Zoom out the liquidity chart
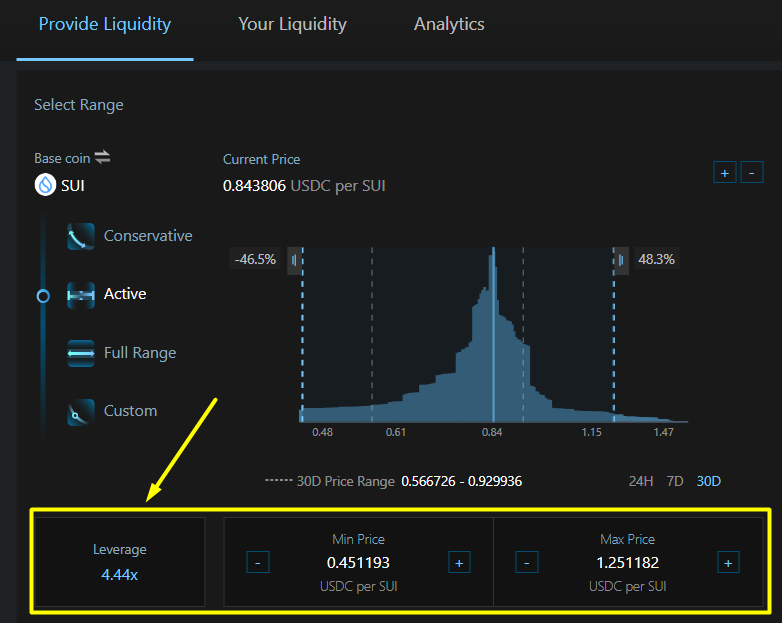The image size is (782, 623). 752,172
